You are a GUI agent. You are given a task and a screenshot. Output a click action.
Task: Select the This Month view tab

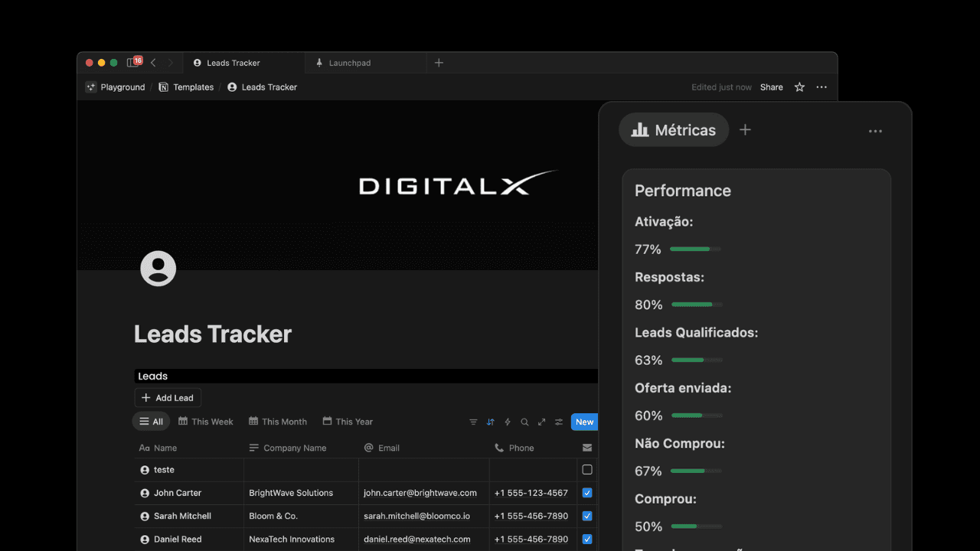(277, 422)
